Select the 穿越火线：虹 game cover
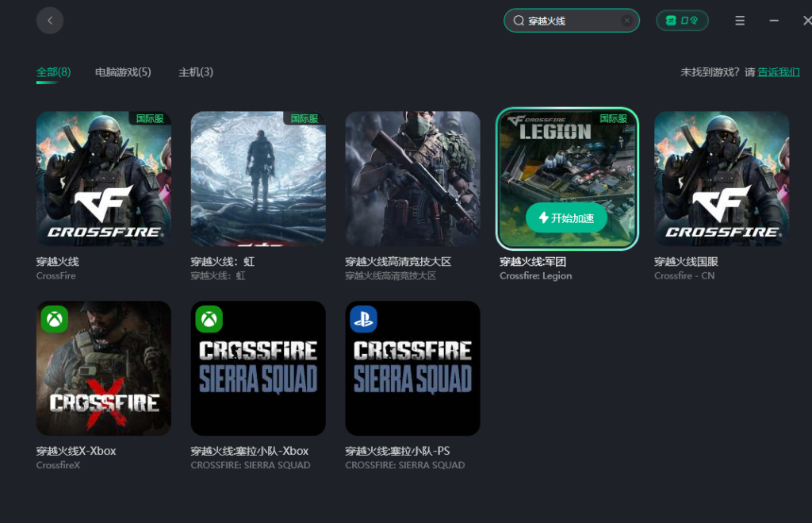The height and width of the screenshot is (523, 812). pos(258,179)
